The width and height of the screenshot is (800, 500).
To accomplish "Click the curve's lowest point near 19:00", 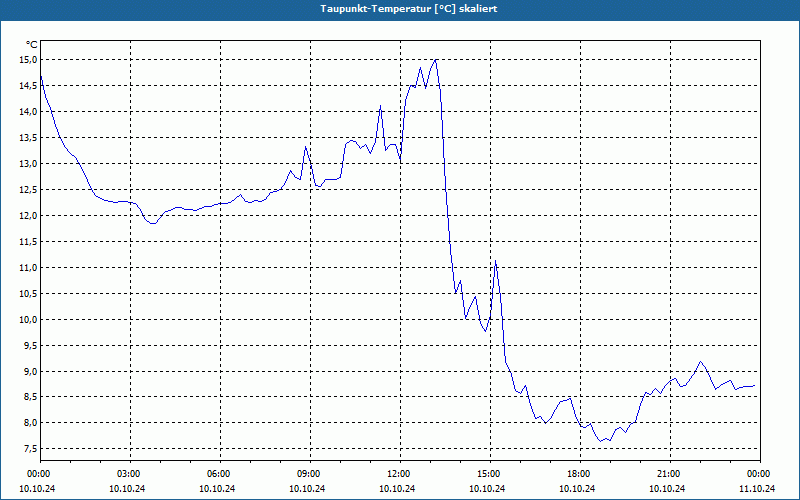I will pyautogui.click(x=601, y=441).
